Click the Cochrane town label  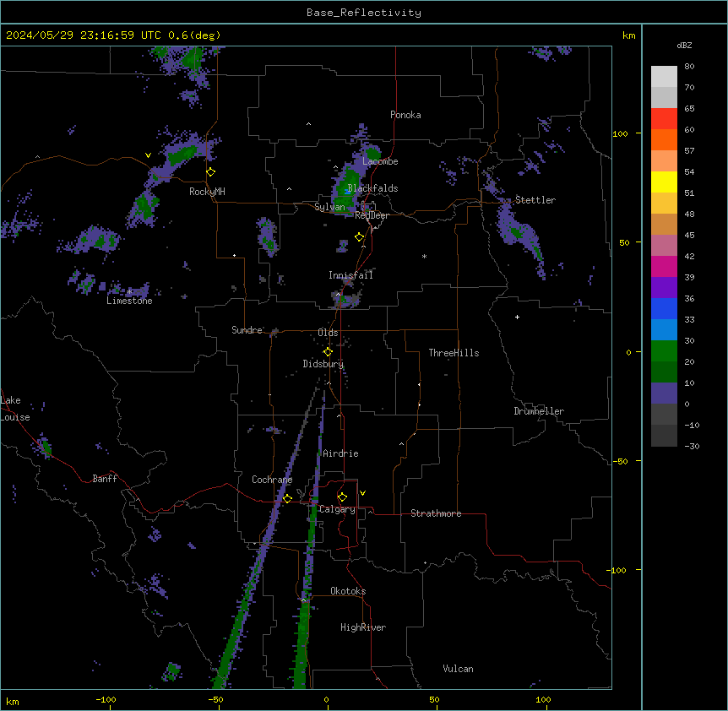pyautogui.click(x=272, y=480)
